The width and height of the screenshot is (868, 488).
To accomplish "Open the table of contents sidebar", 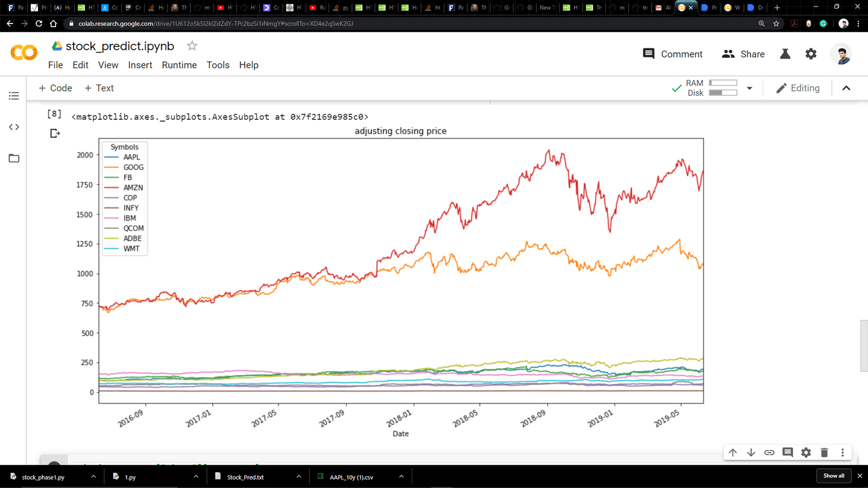I will (x=14, y=96).
